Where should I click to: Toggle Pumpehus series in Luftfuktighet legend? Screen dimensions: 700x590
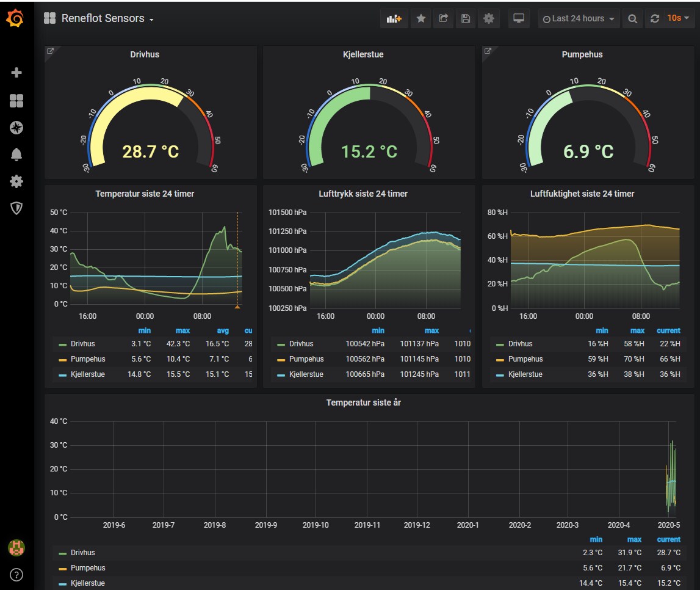[x=525, y=359]
